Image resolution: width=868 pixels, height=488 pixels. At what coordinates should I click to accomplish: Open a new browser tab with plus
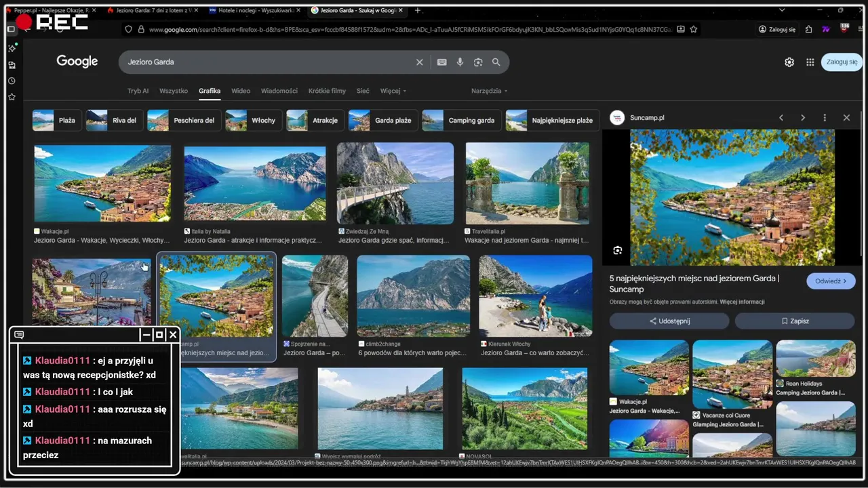[417, 10]
